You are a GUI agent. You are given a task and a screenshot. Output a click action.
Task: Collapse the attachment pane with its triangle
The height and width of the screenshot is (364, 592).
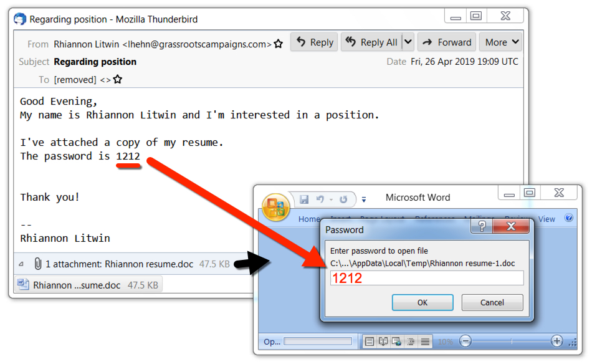point(22,264)
